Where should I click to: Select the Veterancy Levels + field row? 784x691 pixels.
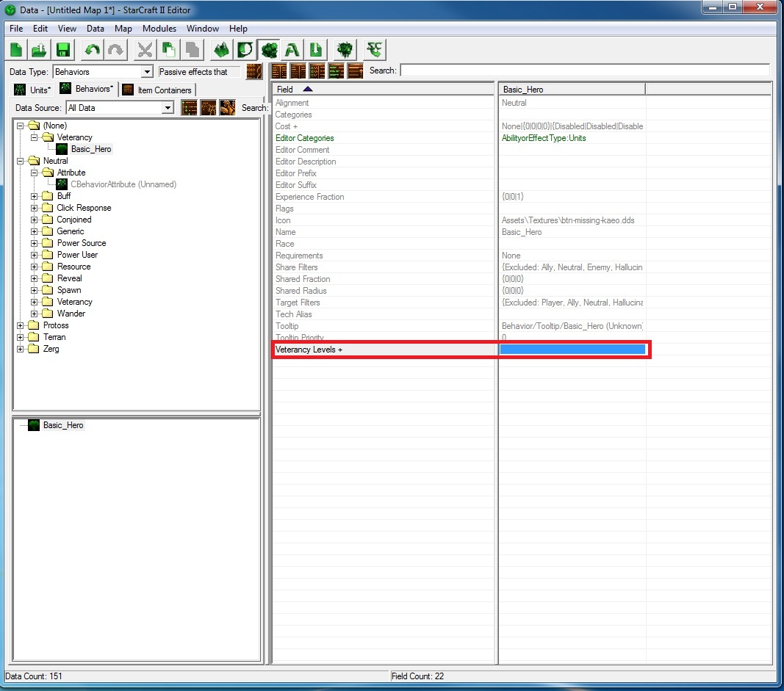point(383,350)
